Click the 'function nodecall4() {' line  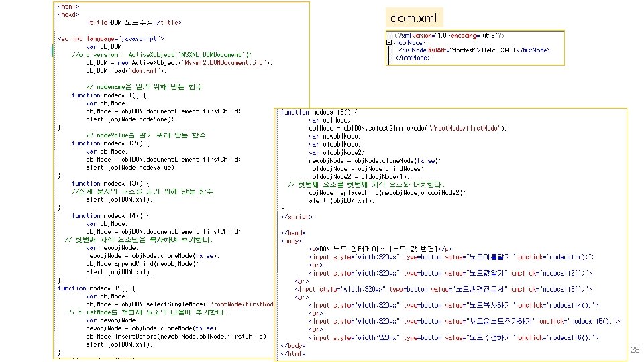(x=111, y=216)
